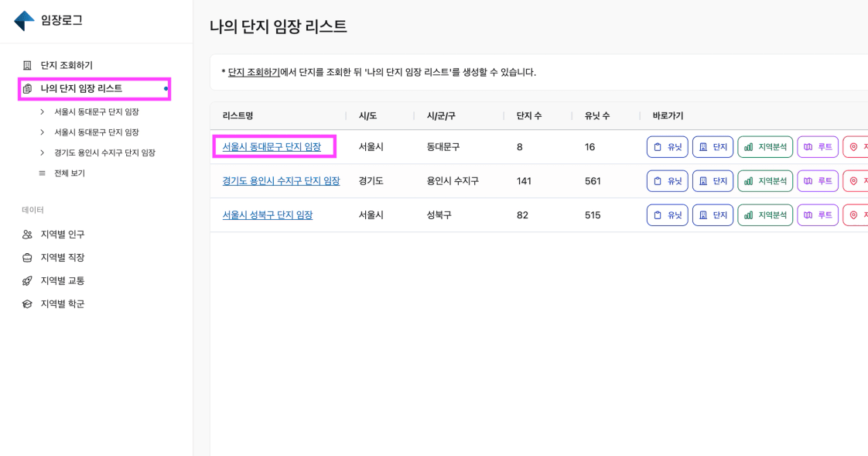Expand the second 서울시 동대문구 sidebar chevron
Screen dimensions: 868x456
tap(43, 132)
